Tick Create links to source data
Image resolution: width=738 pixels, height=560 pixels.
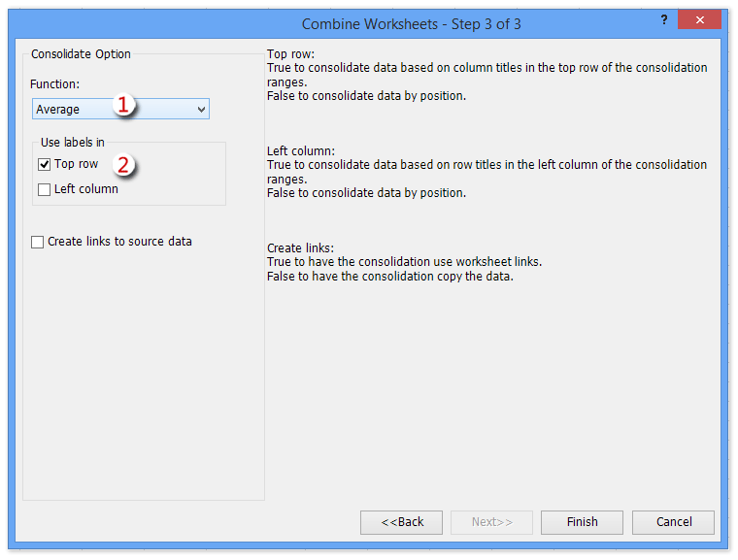tap(38, 243)
